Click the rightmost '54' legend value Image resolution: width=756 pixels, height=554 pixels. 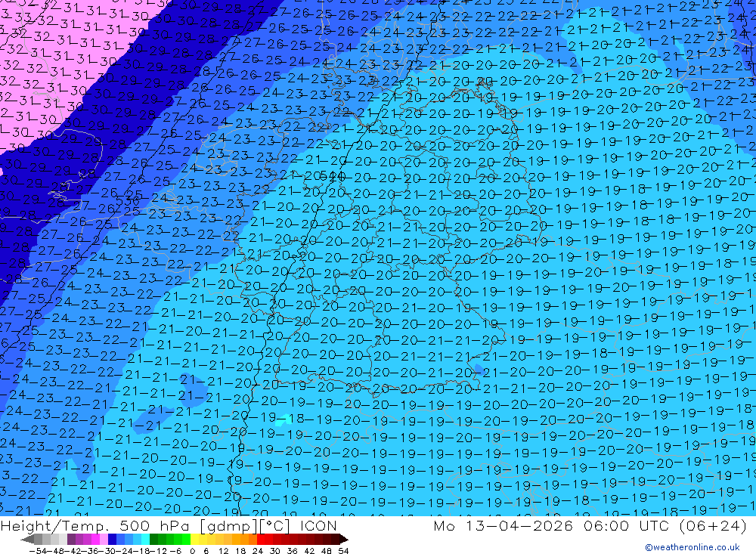point(343,551)
